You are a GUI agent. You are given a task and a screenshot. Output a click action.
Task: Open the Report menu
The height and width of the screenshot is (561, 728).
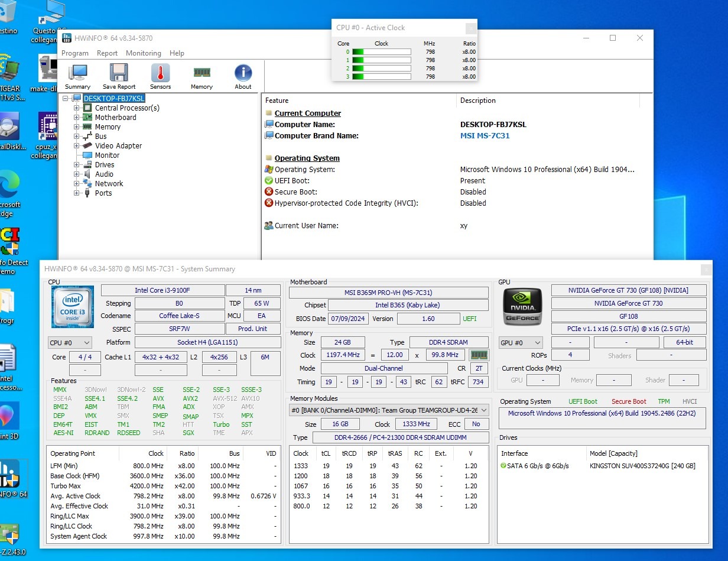pos(107,53)
